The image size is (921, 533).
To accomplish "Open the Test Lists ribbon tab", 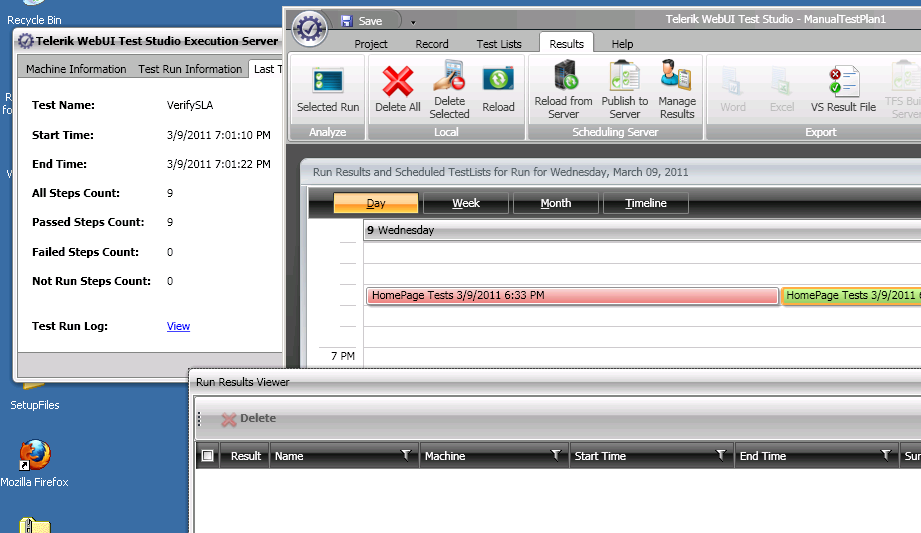I will click(499, 44).
